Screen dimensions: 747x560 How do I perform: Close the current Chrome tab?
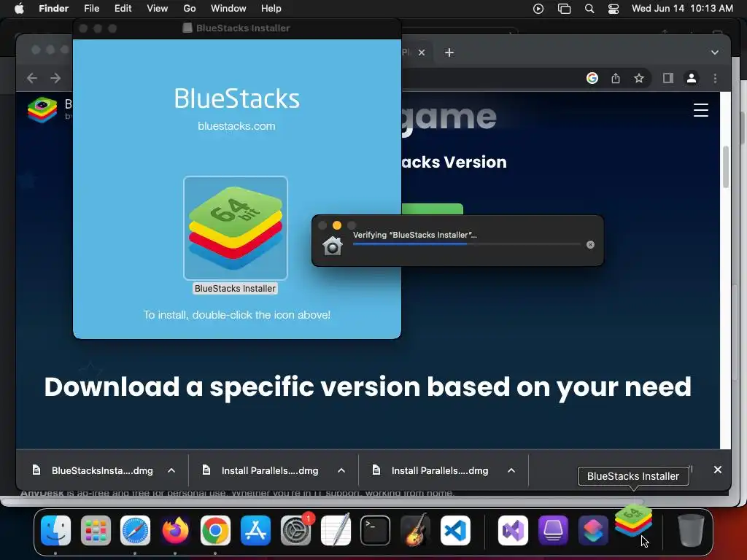click(x=422, y=52)
